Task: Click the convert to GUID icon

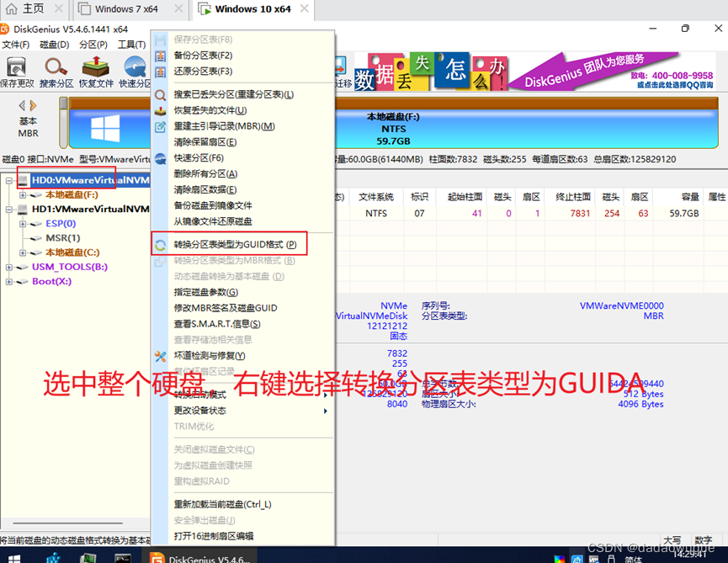Action: coord(160,245)
